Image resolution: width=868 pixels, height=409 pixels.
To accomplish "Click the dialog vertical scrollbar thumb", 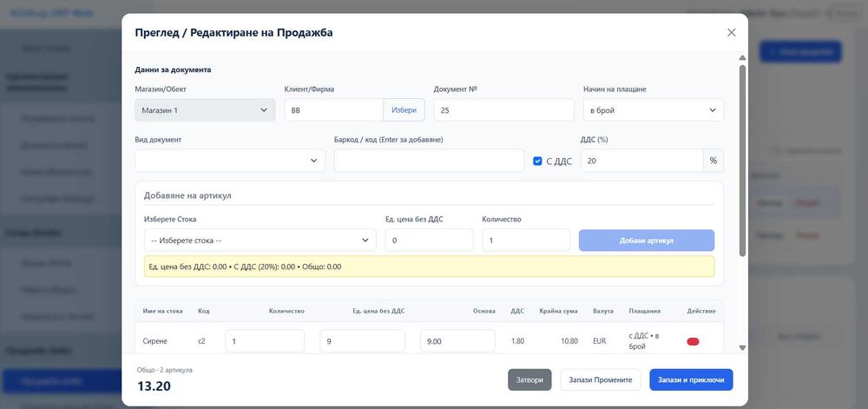I will click(742, 161).
